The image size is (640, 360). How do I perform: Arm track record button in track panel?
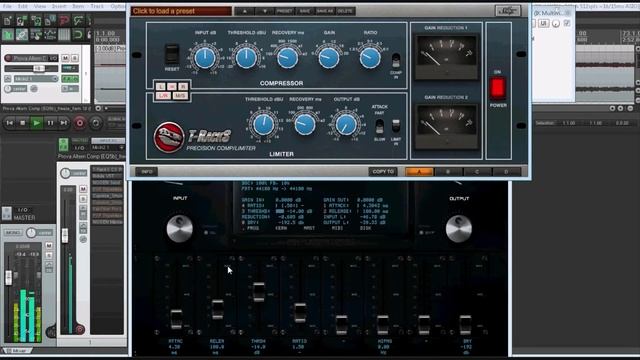[x=8, y=58]
